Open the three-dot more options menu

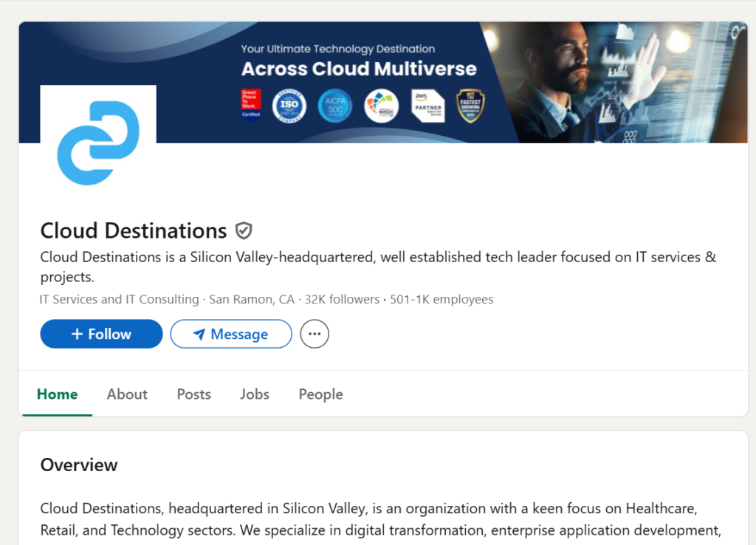pyautogui.click(x=315, y=334)
